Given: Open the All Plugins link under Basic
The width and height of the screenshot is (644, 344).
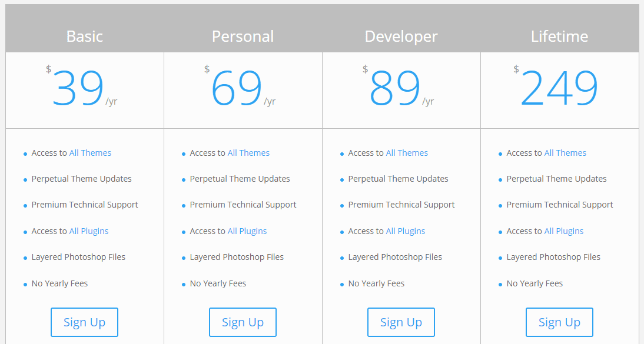Looking at the screenshot, I should click(x=89, y=231).
